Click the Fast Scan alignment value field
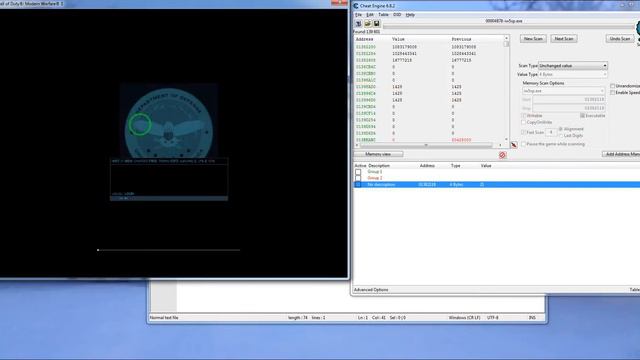This screenshot has width=640, height=360. tap(551, 132)
